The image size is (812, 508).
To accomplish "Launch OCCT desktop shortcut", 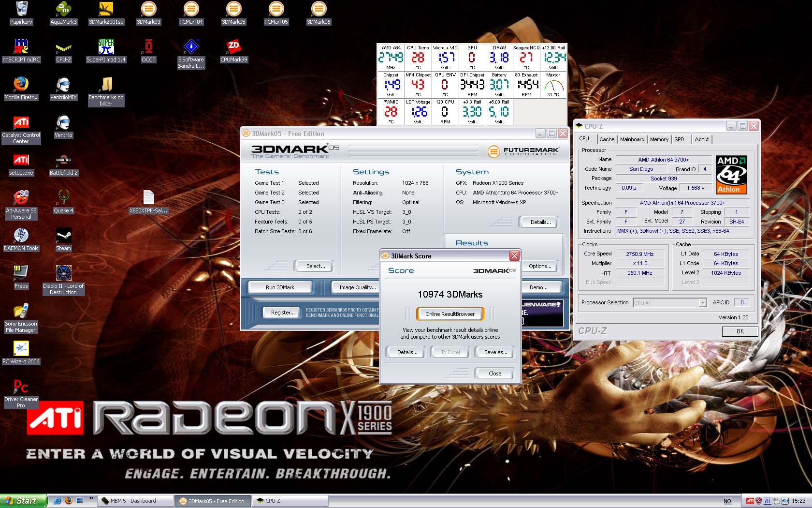I will tap(148, 50).
